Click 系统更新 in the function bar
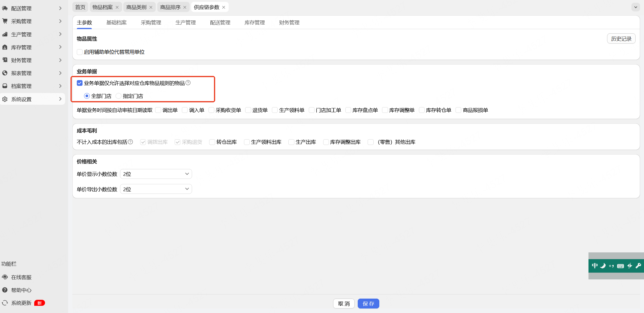Screen dimensions: 644x313 (x=21, y=303)
